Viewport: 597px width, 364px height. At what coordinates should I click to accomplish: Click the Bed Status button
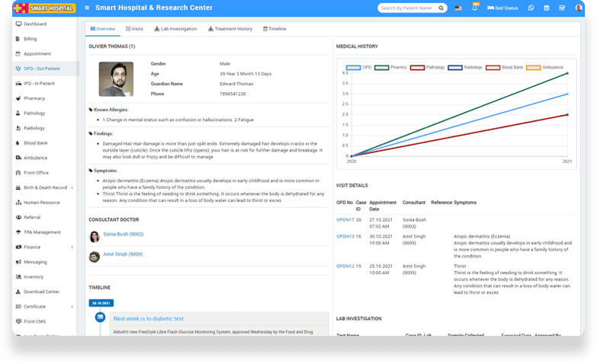point(502,8)
